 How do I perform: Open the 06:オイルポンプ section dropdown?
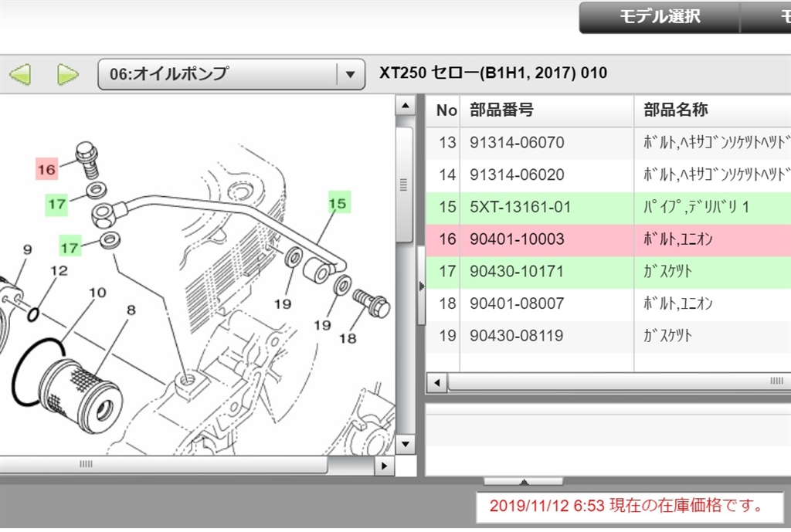231,74
